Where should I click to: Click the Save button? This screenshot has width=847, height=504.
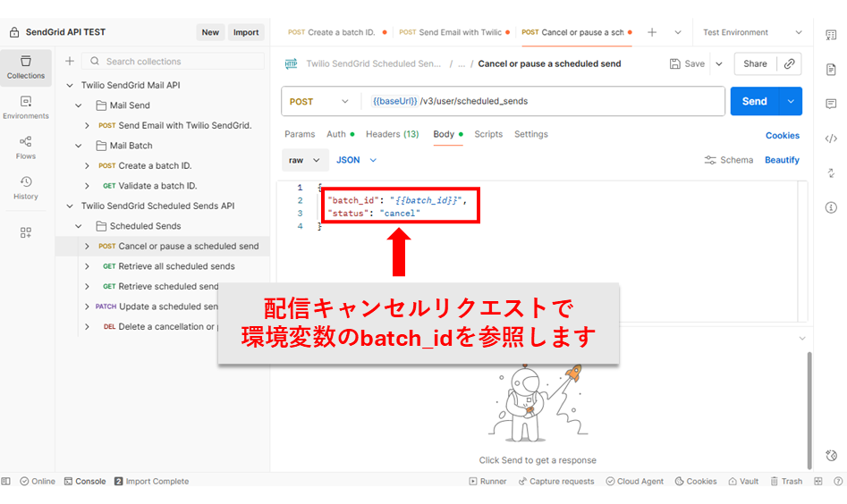688,63
